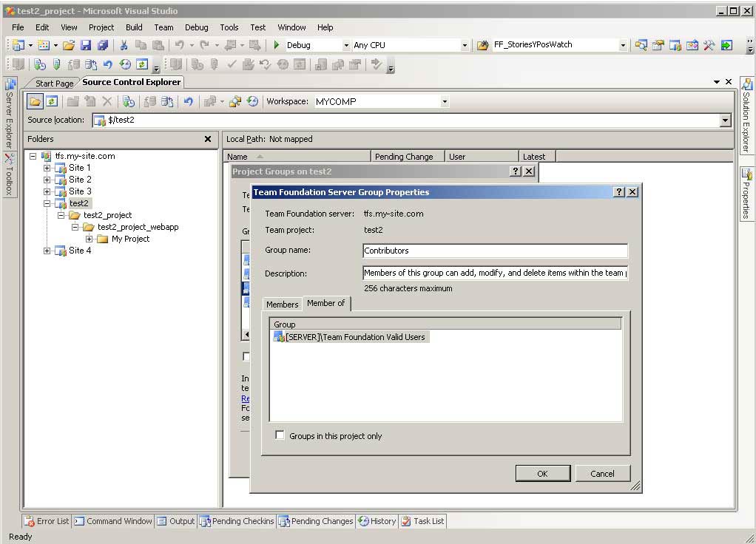Click the Redo arrow in the main toolbar

pyautogui.click(x=204, y=45)
